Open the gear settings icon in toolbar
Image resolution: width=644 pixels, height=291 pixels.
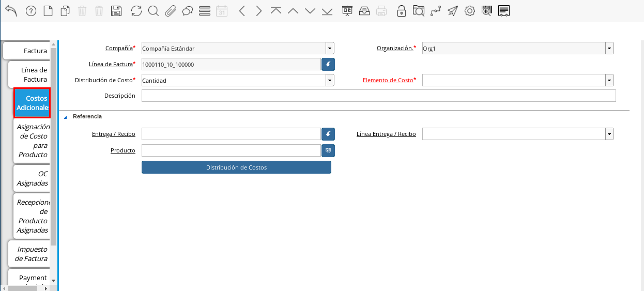(x=470, y=11)
